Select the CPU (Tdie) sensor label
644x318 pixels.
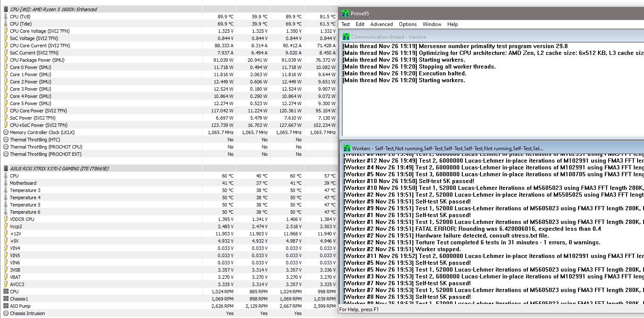[21, 23]
